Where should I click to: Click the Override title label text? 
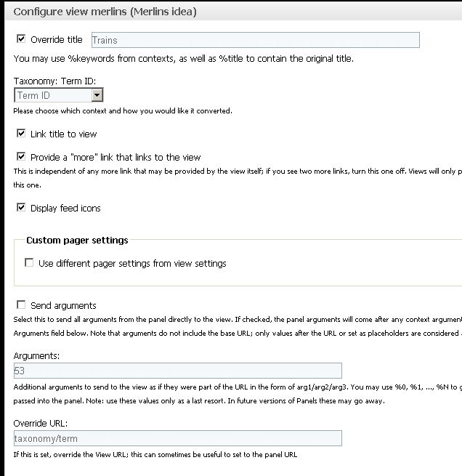coord(57,40)
